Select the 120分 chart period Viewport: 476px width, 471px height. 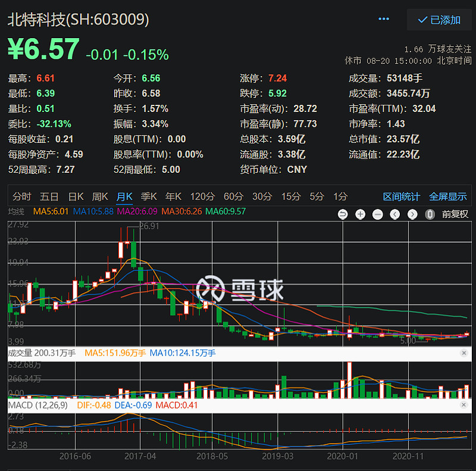(x=202, y=196)
